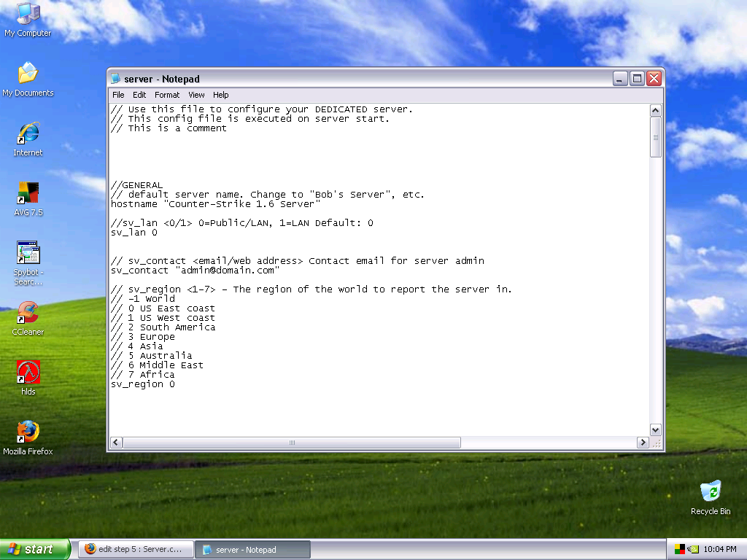Open the Format menu in Notepad

167,95
